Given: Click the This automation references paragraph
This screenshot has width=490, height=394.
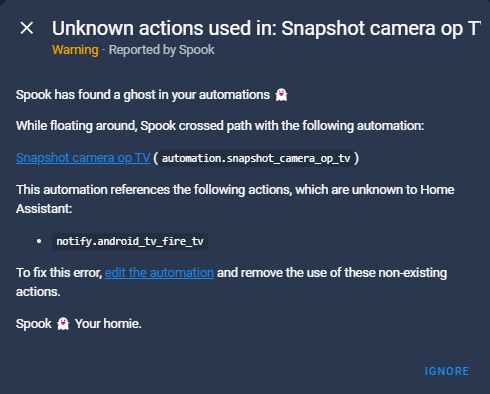Looking at the screenshot, I should coord(235,199).
